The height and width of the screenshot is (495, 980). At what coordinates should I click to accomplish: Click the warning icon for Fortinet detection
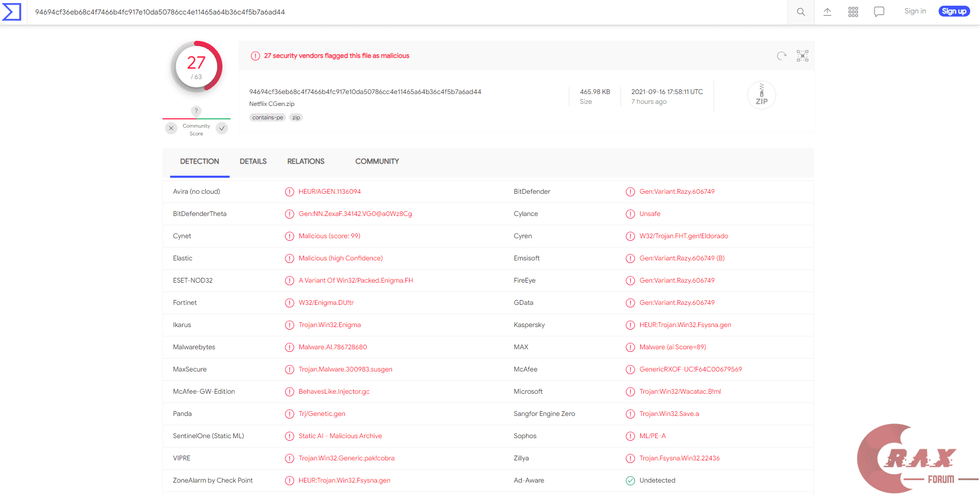coord(290,303)
